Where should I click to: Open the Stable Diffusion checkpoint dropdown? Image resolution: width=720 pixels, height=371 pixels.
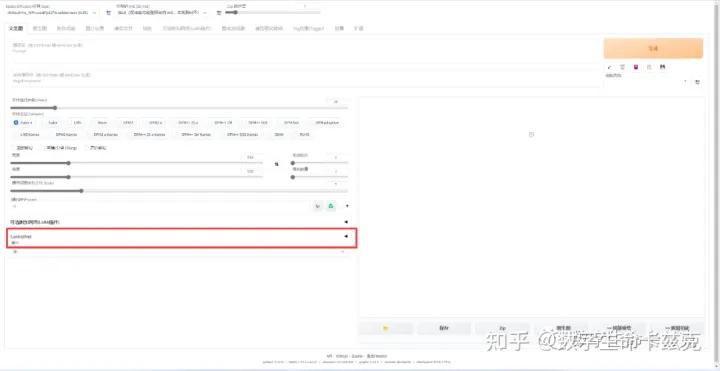coord(52,13)
